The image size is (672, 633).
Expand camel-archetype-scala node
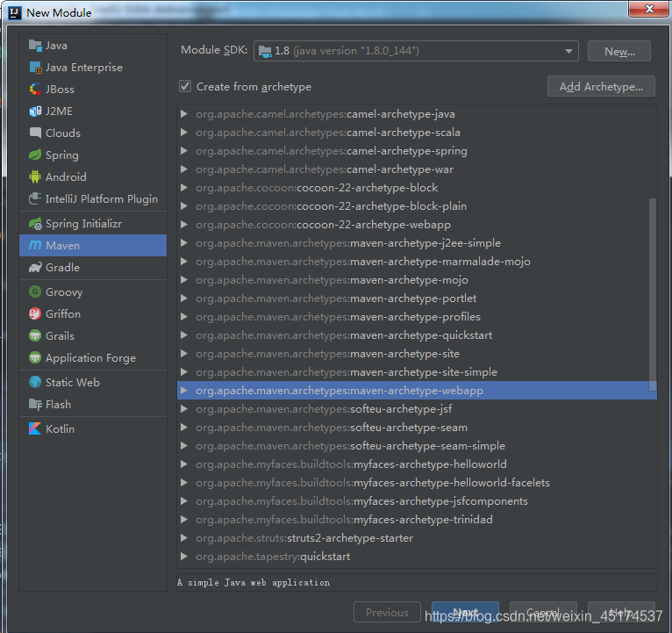(184, 132)
